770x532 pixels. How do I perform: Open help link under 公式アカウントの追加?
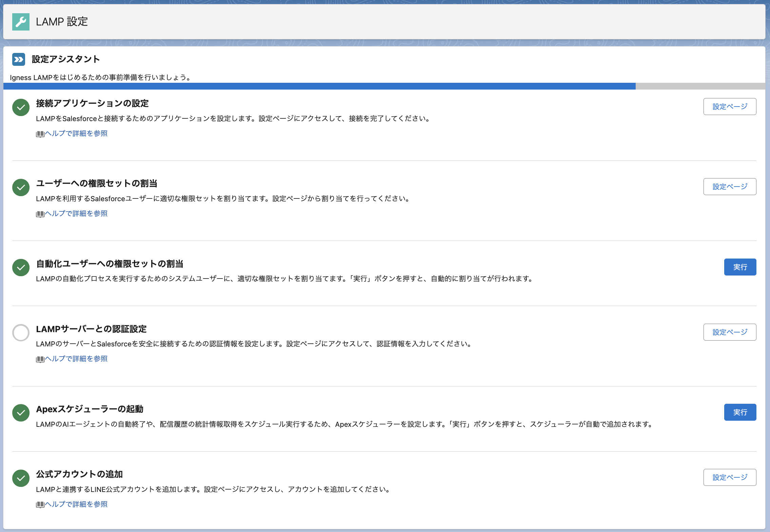76,504
